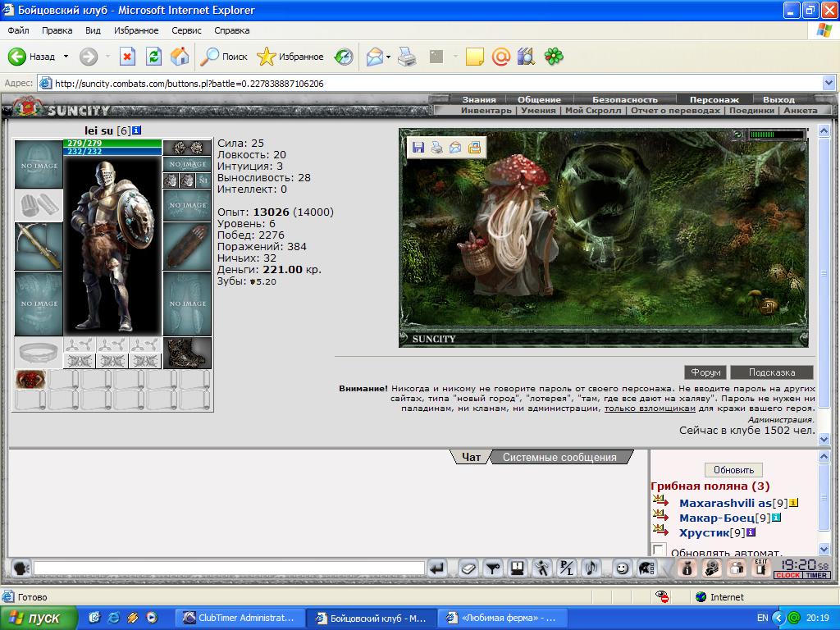Open the Сервис menu
Screen dimensions: 840x630
point(186,30)
